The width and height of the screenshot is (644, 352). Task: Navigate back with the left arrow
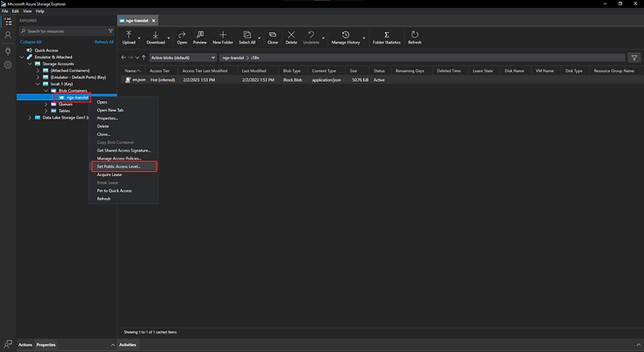click(x=124, y=58)
